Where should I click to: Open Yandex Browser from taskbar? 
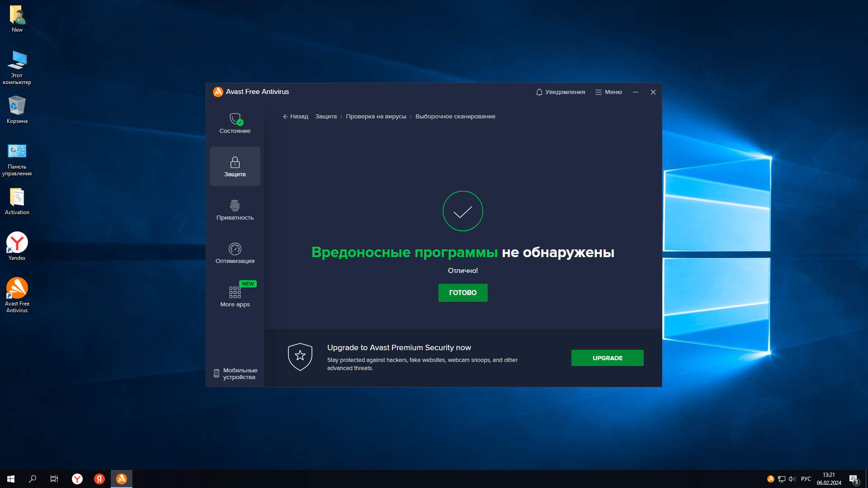tap(77, 479)
